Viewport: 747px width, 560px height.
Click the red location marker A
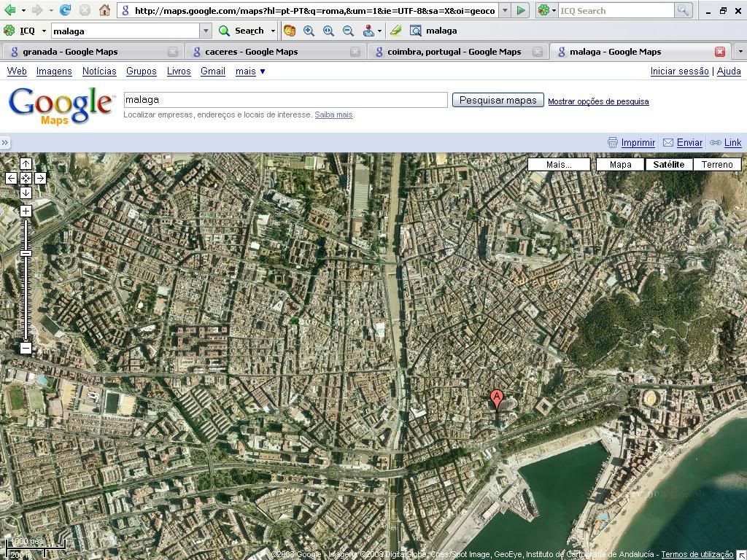497,399
